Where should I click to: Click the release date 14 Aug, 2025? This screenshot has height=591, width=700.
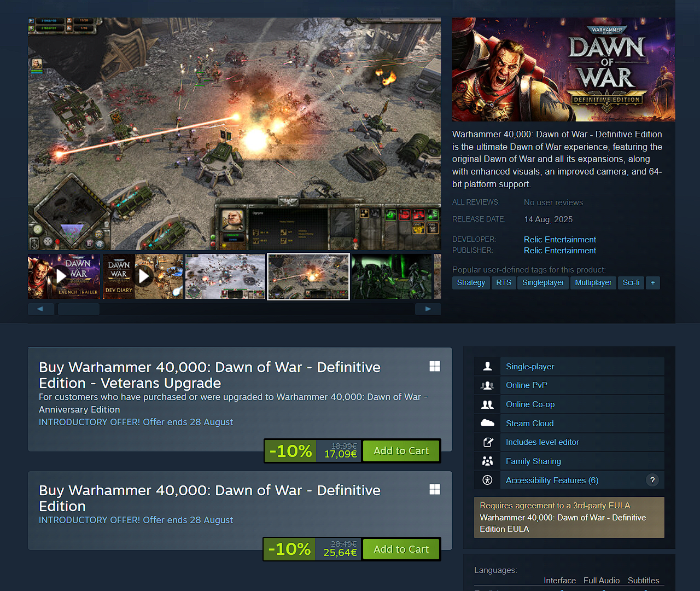pos(549,219)
